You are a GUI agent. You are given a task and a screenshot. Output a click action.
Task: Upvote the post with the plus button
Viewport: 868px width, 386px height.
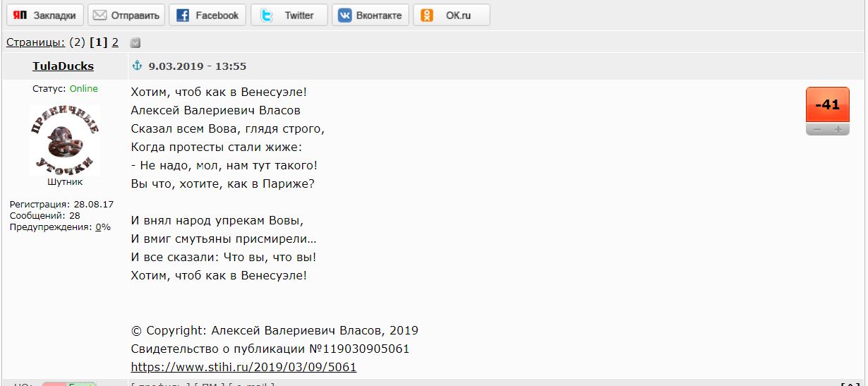click(838, 129)
